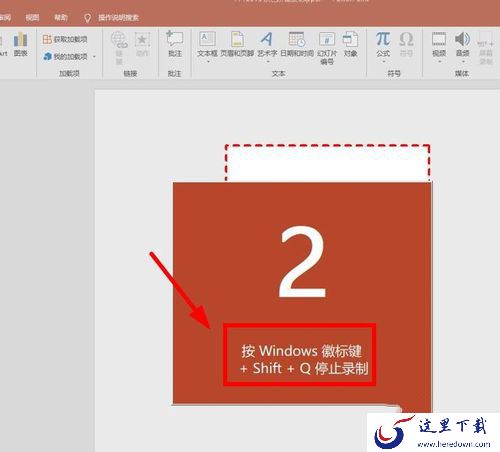Click the Screen Recording (屏幕录制) icon
The height and width of the screenshot is (452, 500).
pyautogui.click(x=486, y=48)
